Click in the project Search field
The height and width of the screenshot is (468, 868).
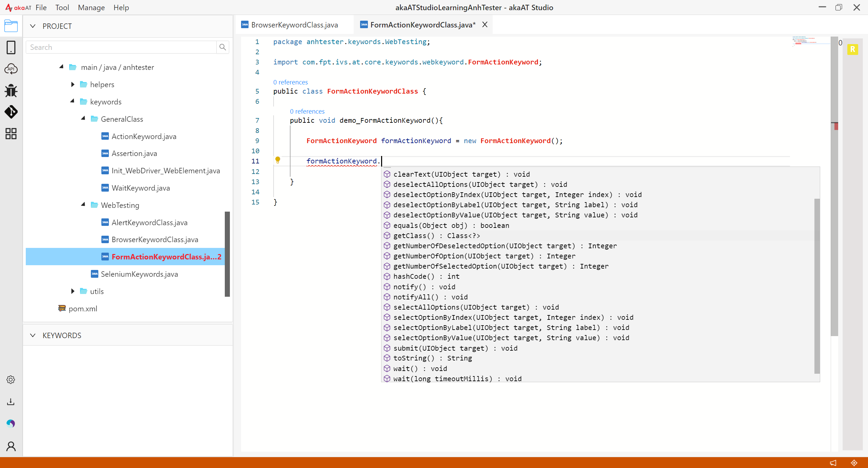tap(121, 47)
